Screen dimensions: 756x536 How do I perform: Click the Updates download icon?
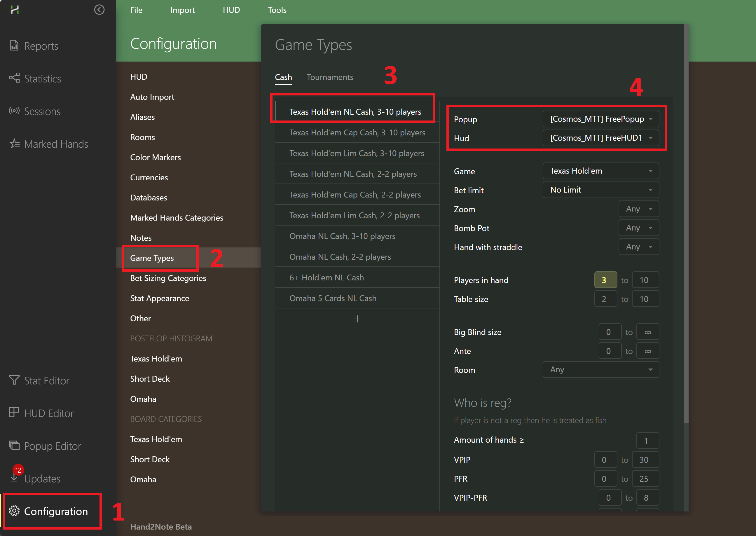pos(14,478)
